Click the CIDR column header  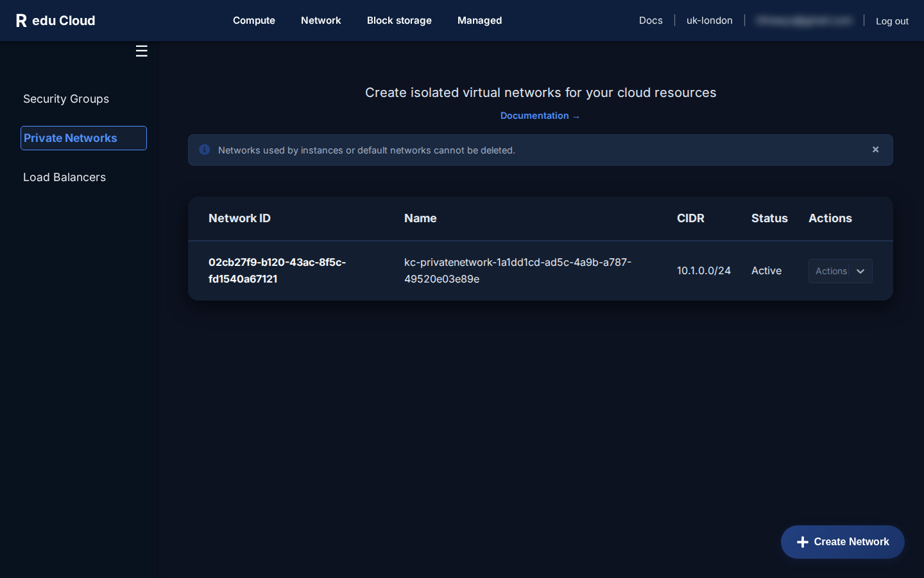point(690,218)
